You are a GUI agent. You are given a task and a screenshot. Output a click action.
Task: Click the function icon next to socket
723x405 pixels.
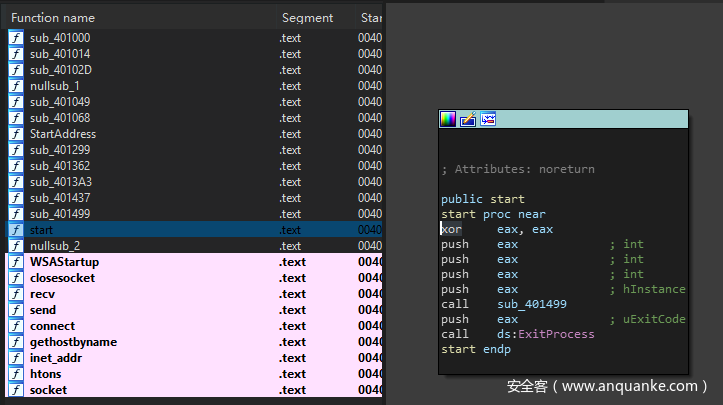[17, 390]
